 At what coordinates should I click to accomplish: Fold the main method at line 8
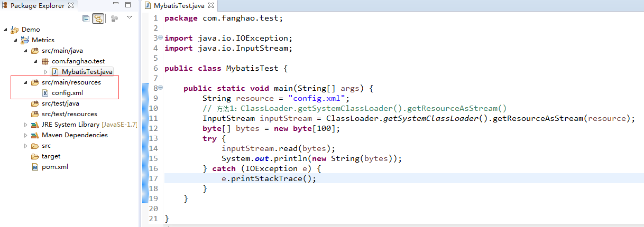(161, 88)
